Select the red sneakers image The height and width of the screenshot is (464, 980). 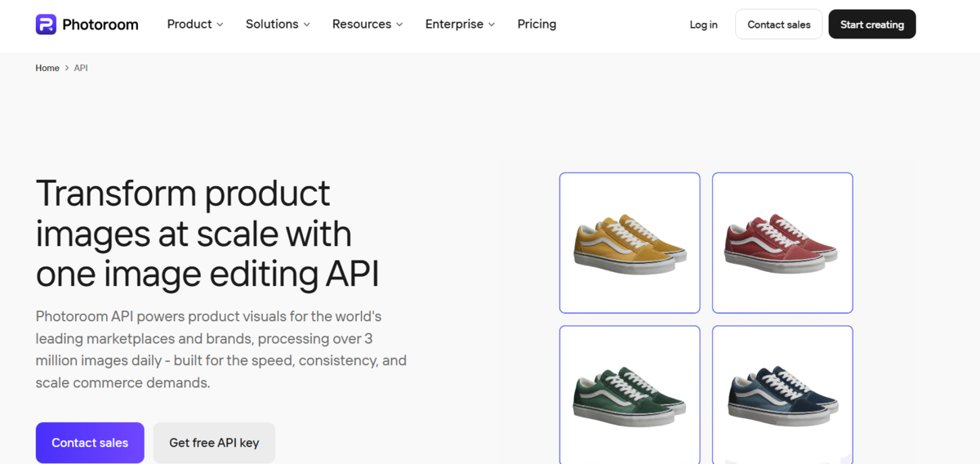pyautogui.click(x=782, y=243)
